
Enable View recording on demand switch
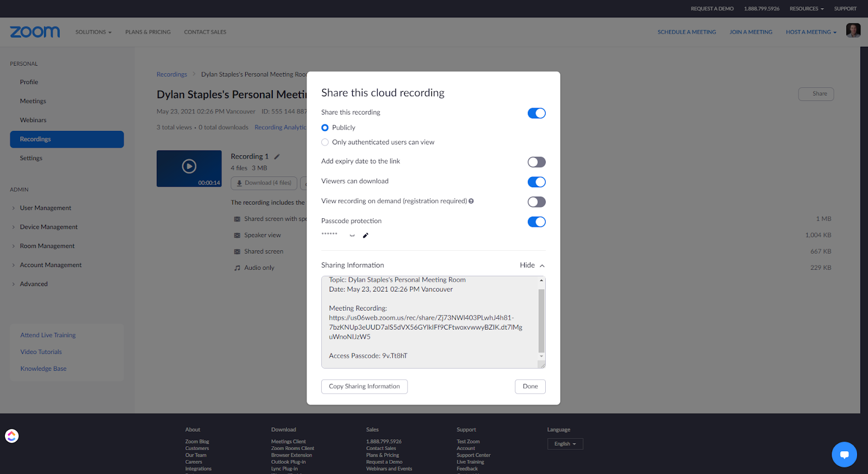537,202
